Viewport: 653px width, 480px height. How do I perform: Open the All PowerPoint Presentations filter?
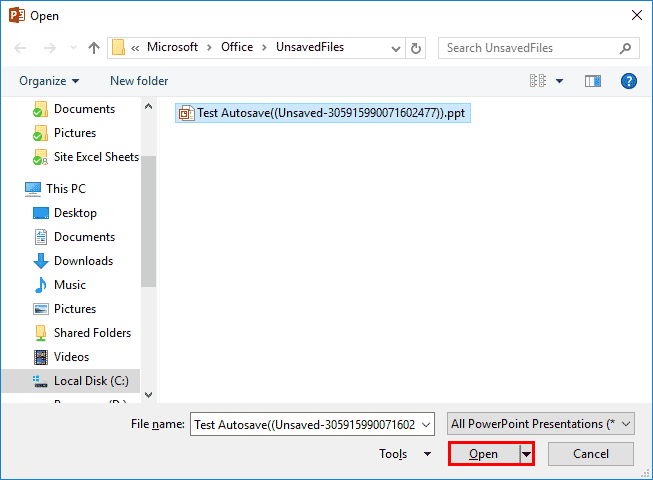coord(541,424)
